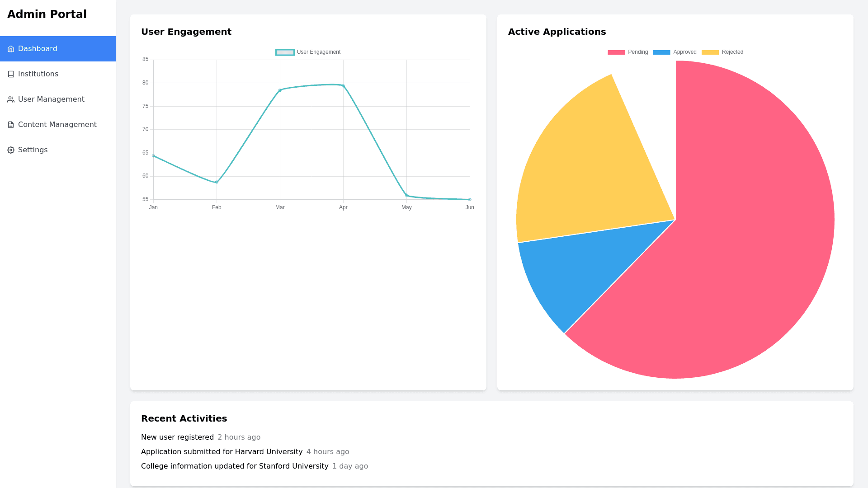Viewport: 868px width, 488px height.
Task: Open Content Management page
Action: (57, 125)
